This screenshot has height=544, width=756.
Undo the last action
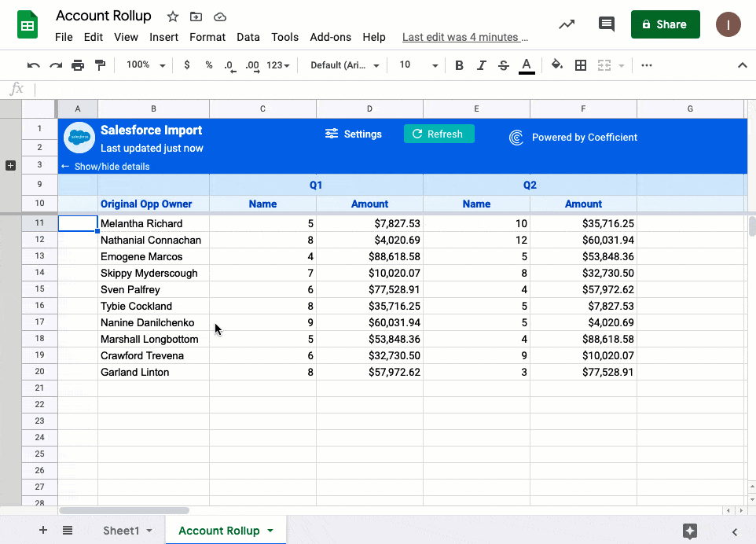click(33, 65)
